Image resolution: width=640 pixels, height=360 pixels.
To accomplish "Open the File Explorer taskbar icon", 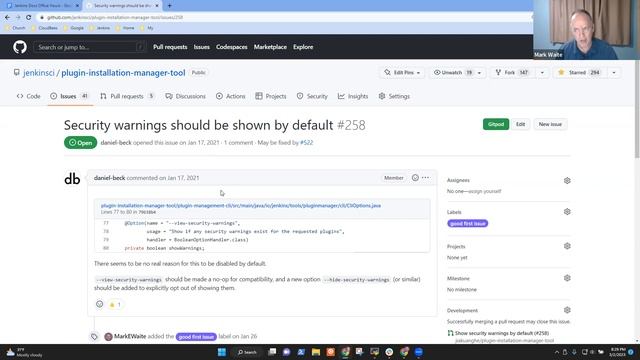I will point(316,352).
